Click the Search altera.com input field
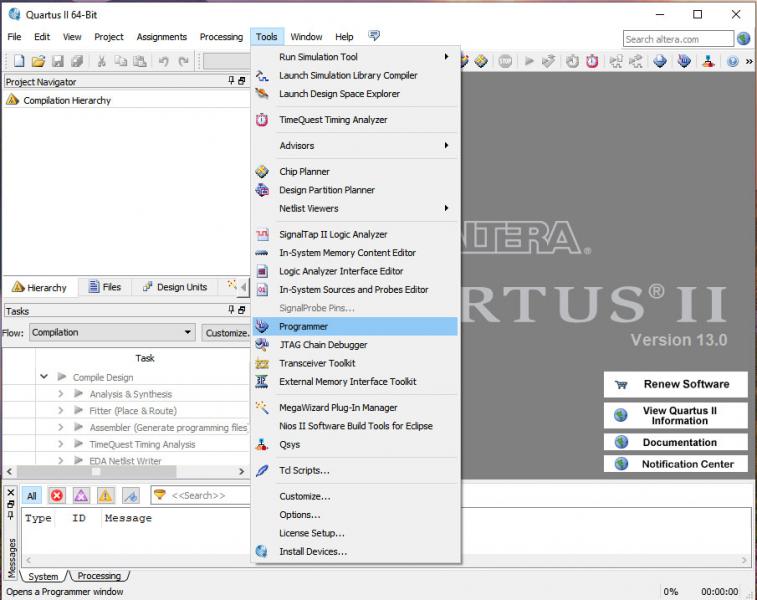 pyautogui.click(x=678, y=39)
